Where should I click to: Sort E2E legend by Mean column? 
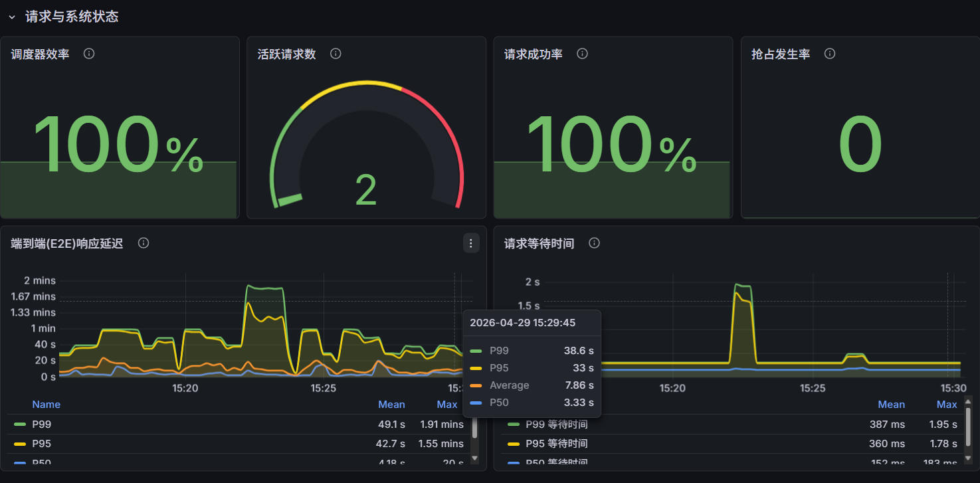(x=391, y=405)
